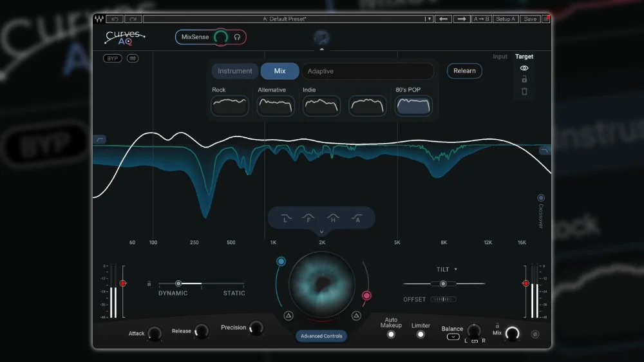Screen dimensions: 644x362
Task: Click the output level red fader handle
Action: pos(526,283)
